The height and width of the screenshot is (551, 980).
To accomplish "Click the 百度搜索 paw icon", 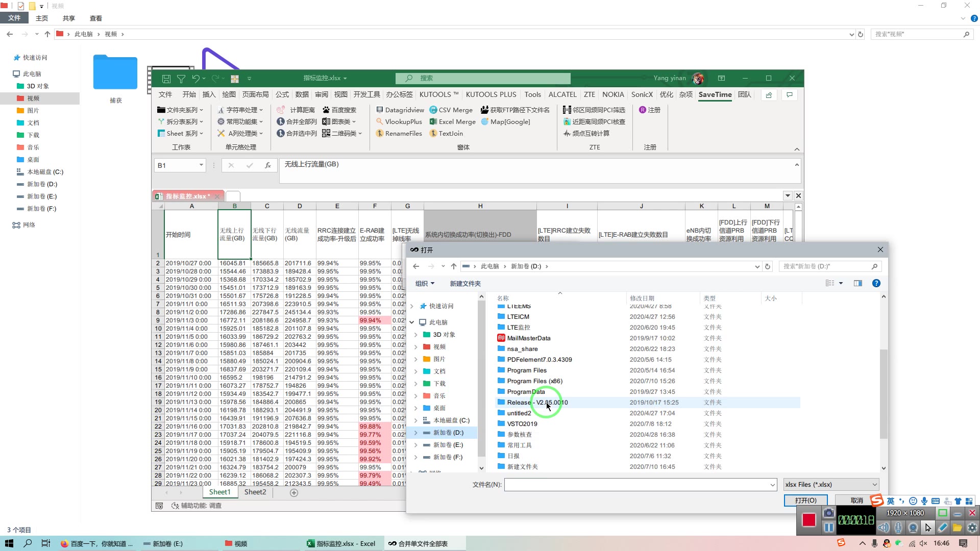I will [x=326, y=110].
